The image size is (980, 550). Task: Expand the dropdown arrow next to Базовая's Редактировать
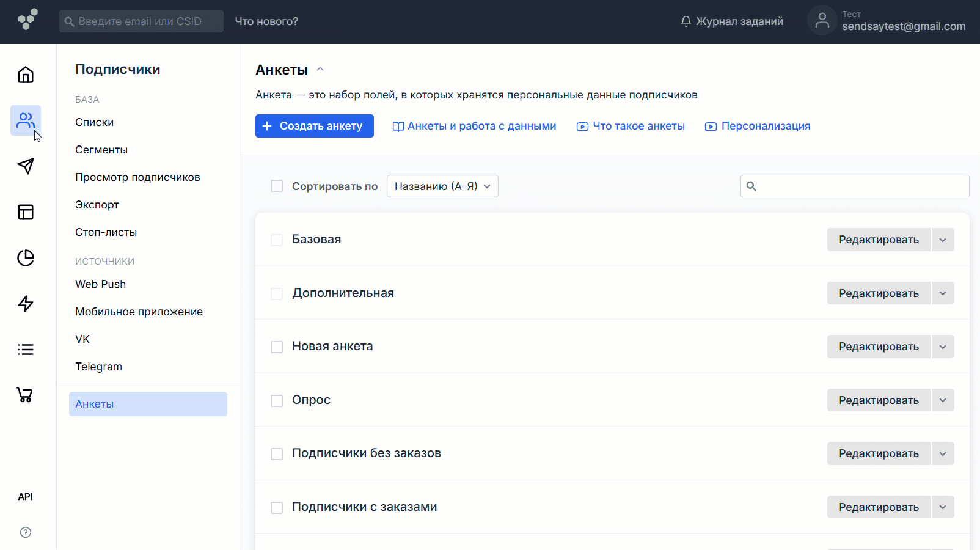click(x=943, y=240)
